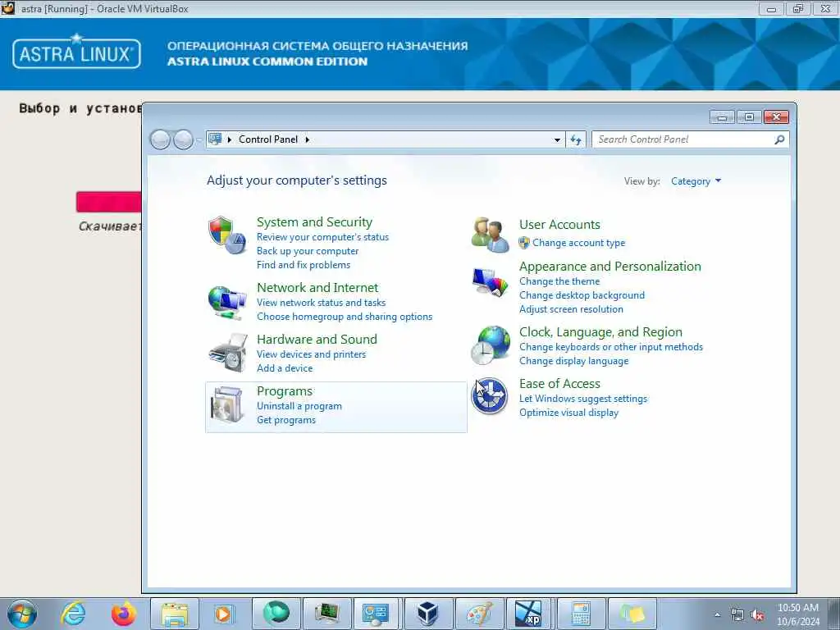Click Adjust screen resolution
The height and width of the screenshot is (630, 840).
tap(571, 309)
